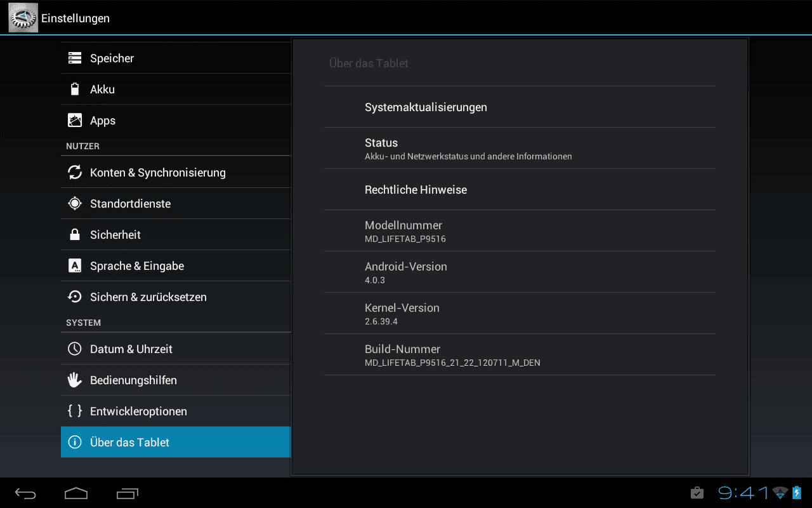
Task: Click the SYSTEM section header
Action: tap(83, 323)
